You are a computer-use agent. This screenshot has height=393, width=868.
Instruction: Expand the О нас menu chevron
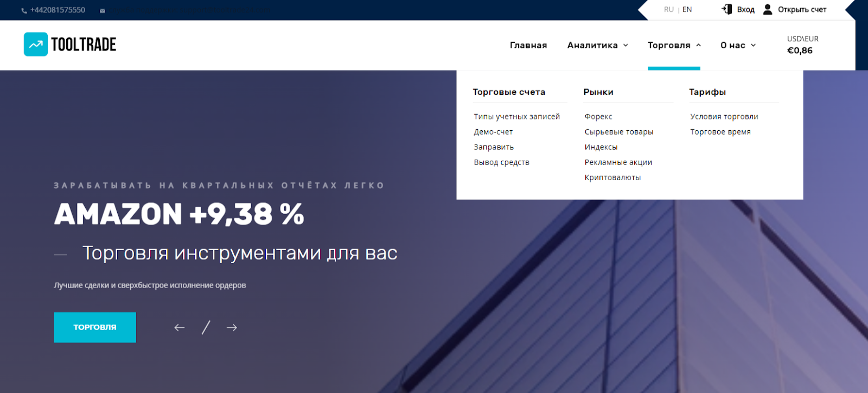coord(753,45)
